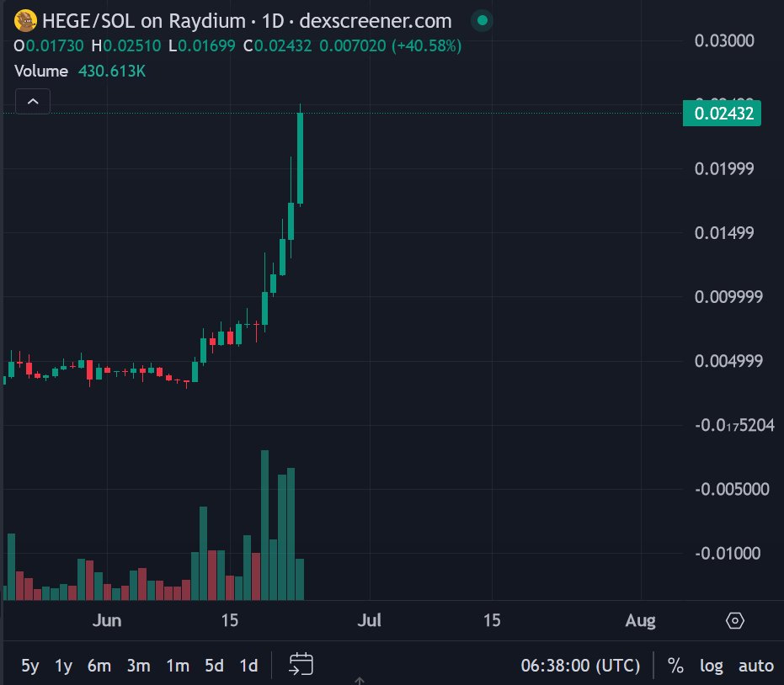Click the low value L0.01699

point(202,46)
